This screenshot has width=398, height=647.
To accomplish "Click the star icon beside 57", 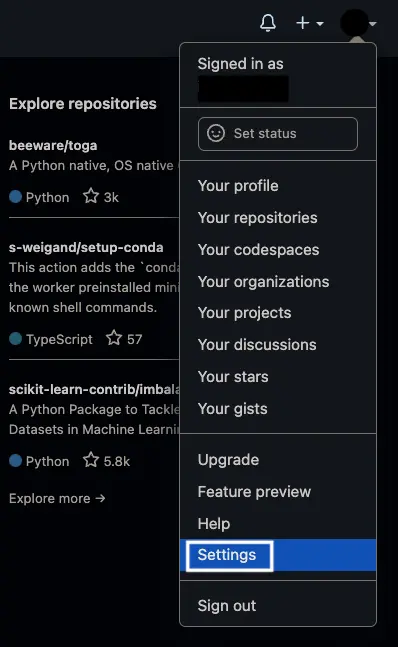I will pyautogui.click(x=114, y=338).
